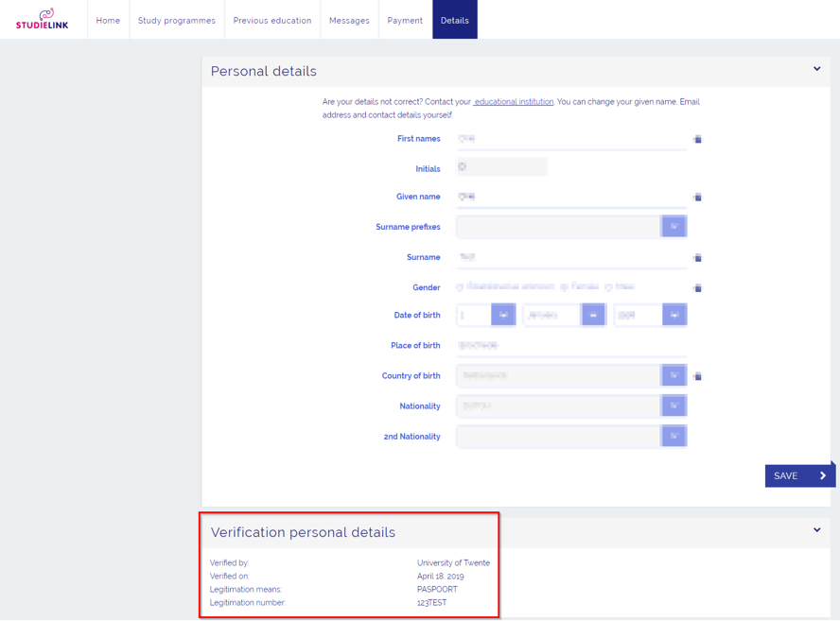Select the first gender radio option

(x=460, y=287)
